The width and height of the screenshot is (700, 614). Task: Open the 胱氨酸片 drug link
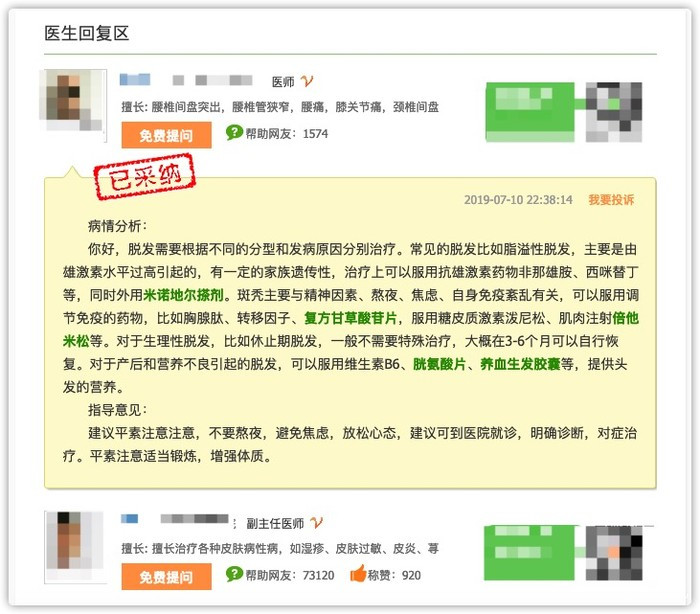pos(439,364)
